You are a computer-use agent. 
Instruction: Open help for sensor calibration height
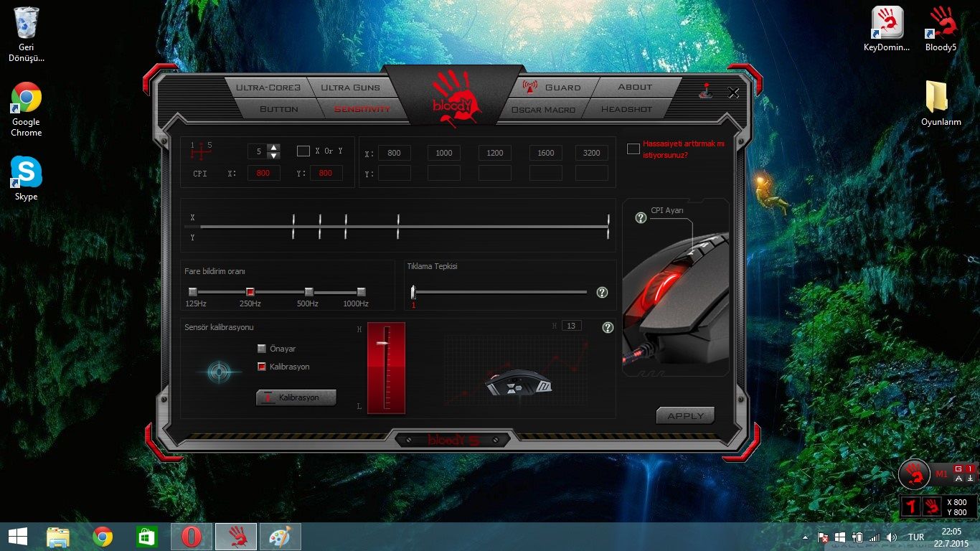[608, 328]
